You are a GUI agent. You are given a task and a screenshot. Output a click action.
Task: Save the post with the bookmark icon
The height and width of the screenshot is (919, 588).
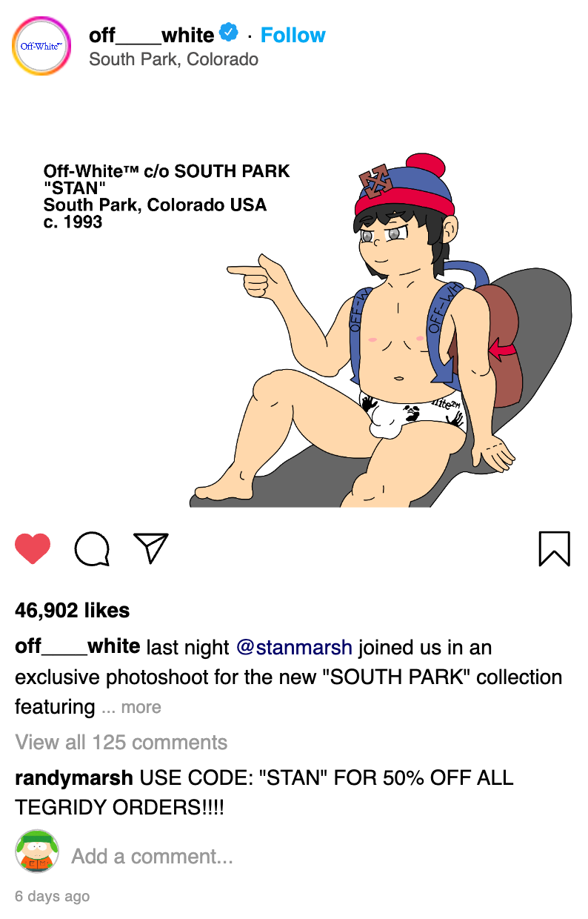(554, 548)
